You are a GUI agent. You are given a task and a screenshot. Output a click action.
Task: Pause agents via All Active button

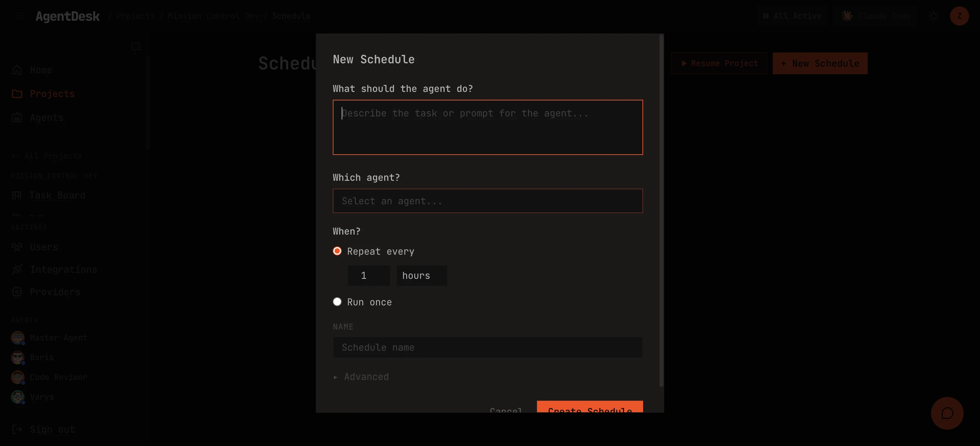coord(793,16)
